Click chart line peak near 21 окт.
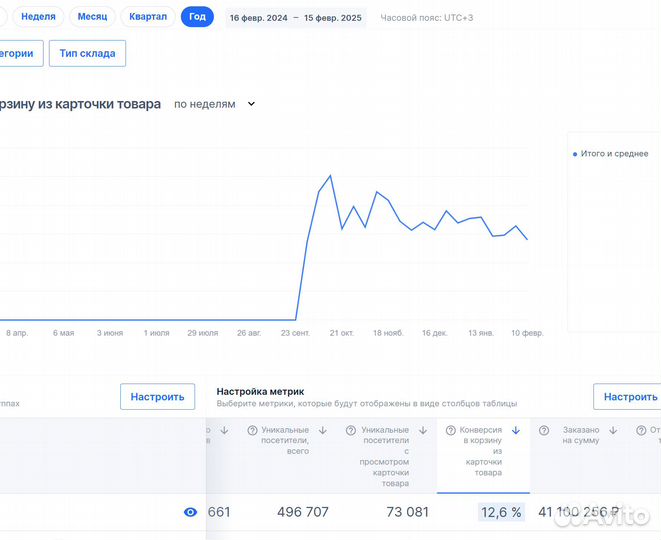The height and width of the screenshot is (540, 661). 330,176
